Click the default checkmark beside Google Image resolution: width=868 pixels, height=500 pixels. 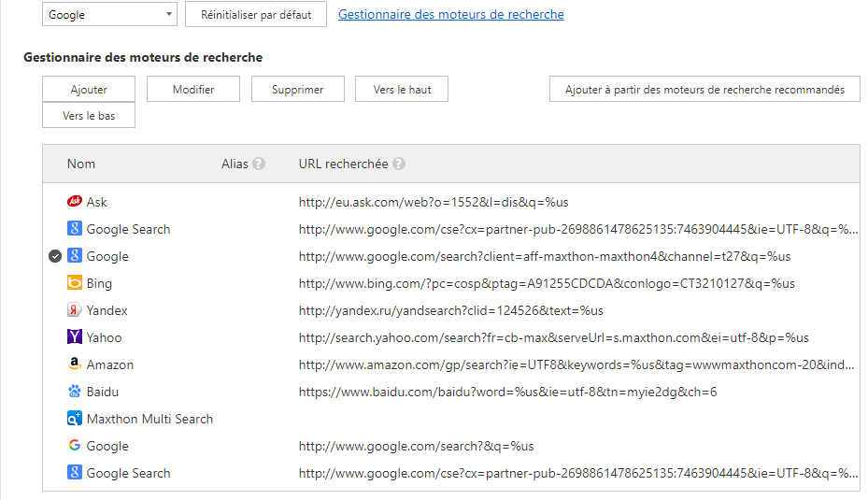point(55,256)
